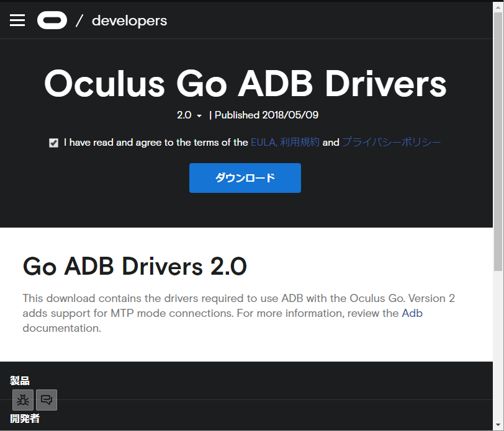Click the blue ダウンロード button
Image resolution: width=504 pixels, height=431 pixels.
pyautogui.click(x=245, y=178)
